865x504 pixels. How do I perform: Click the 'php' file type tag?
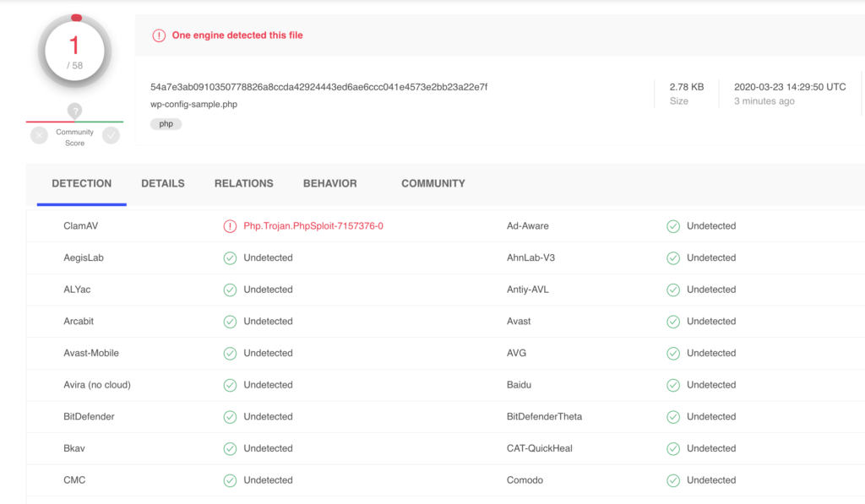point(166,124)
